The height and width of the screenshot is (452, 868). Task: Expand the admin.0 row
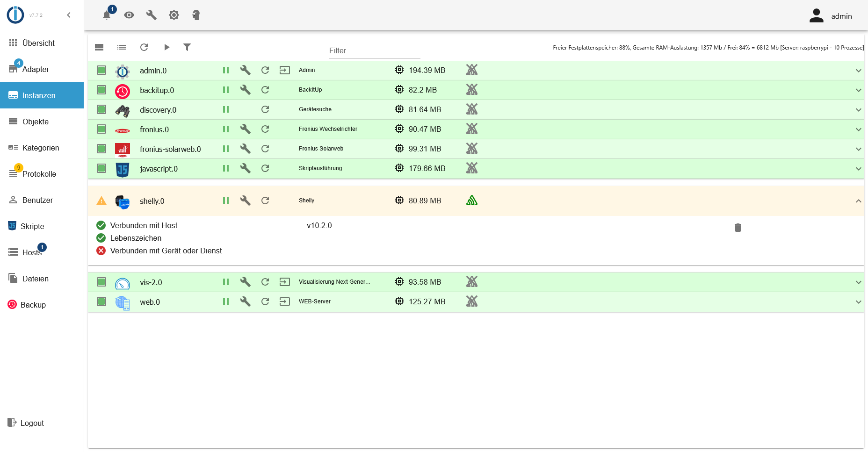(859, 71)
